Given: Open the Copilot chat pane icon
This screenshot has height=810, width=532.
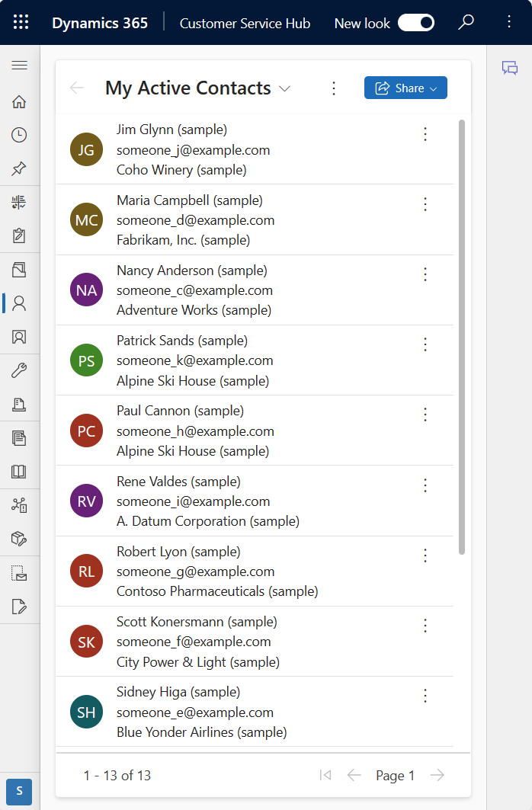Looking at the screenshot, I should [510, 68].
